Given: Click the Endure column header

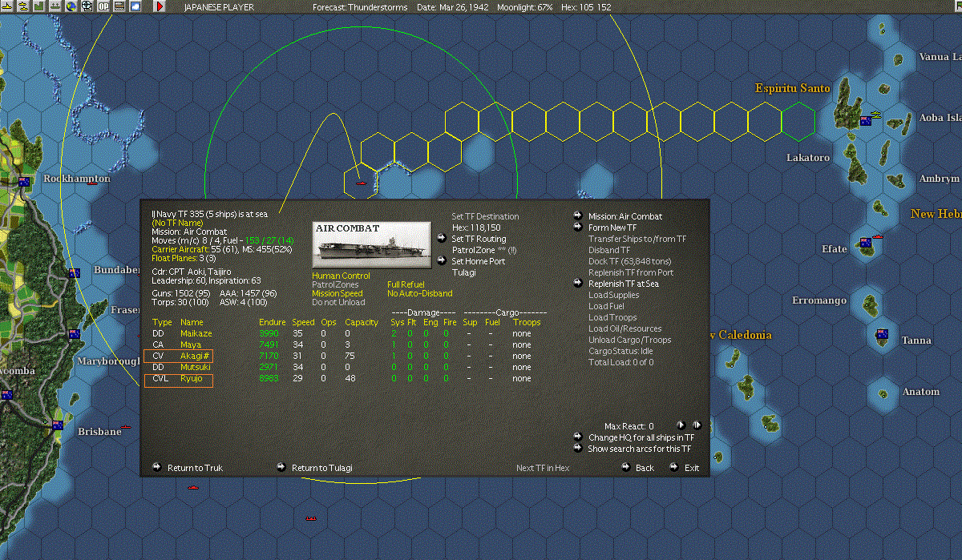Looking at the screenshot, I should coord(273,322).
